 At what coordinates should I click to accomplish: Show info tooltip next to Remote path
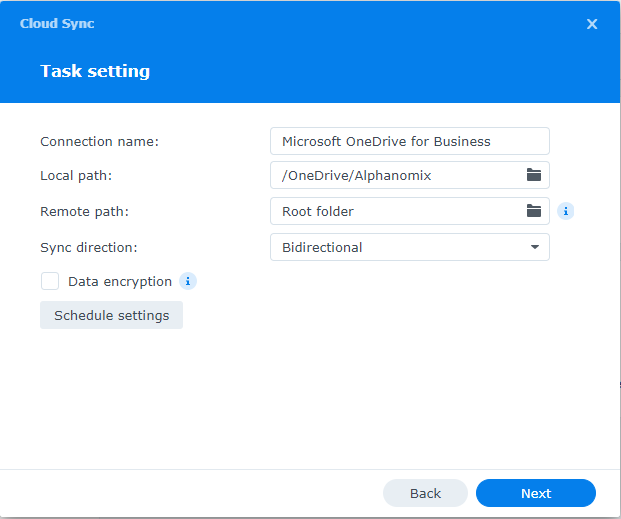pyautogui.click(x=566, y=211)
